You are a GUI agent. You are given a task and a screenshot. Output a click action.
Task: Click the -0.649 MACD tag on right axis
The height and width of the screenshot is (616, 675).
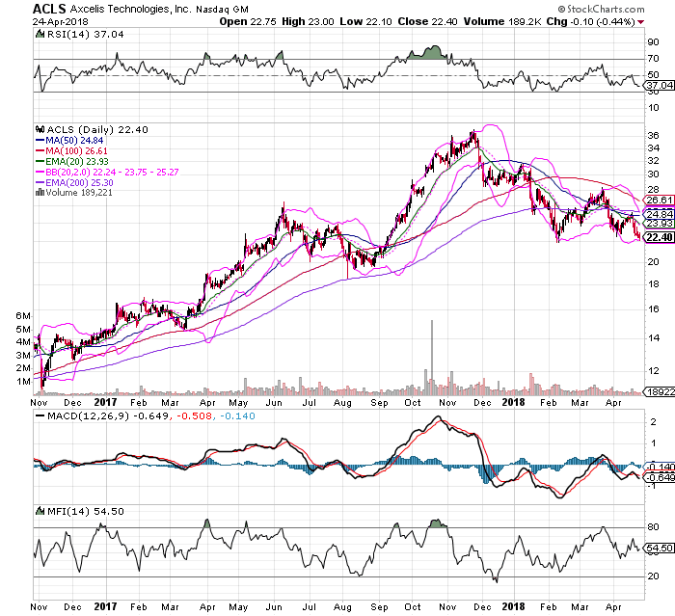pos(659,477)
